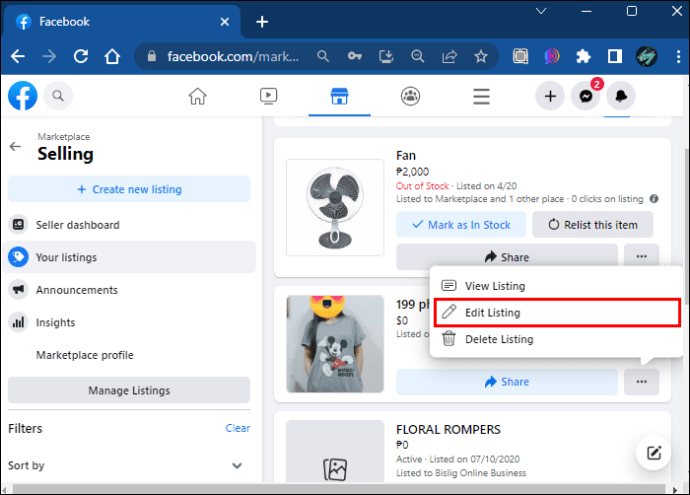Open the Groups tab icon

pyautogui.click(x=410, y=96)
